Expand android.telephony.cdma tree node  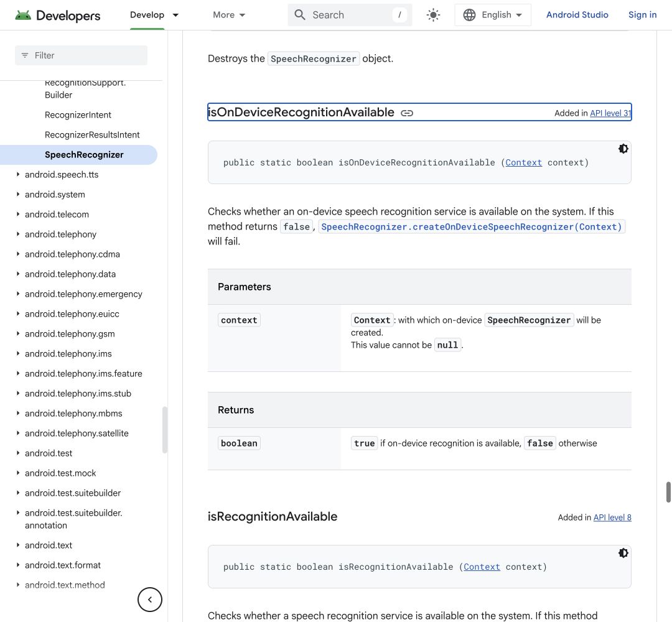(18, 254)
